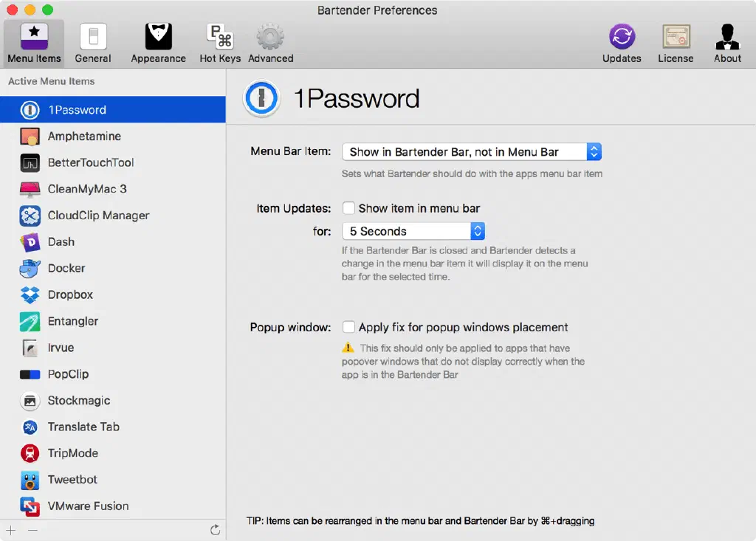Open the License certificate icon
756x541 pixels.
(676, 38)
